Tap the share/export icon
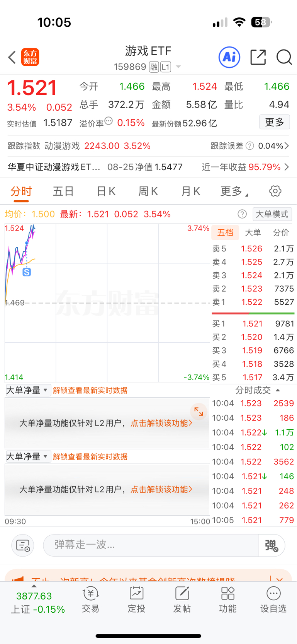The image size is (297, 644). (x=258, y=57)
